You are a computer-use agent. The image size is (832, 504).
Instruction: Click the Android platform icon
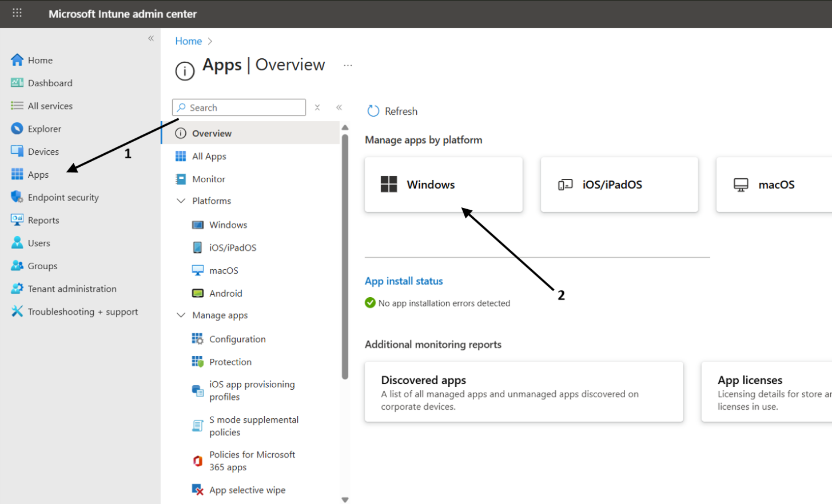198,293
